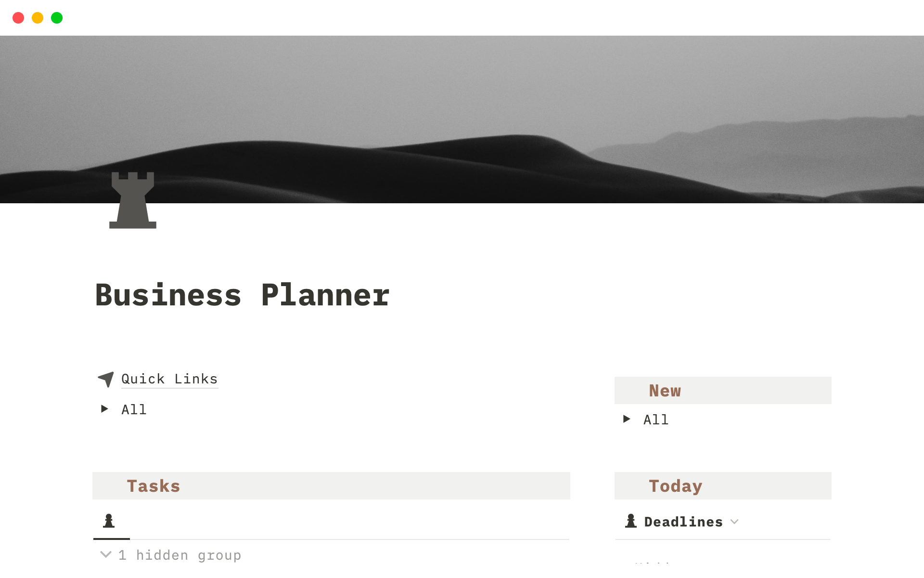Open the Deadlines view dropdown chevron
The width and height of the screenshot is (924, 578).
pos(734,522)
